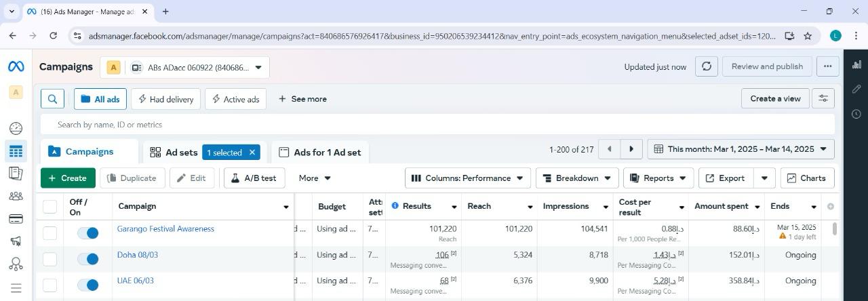The height and width of the screenshot is (301, 868).
Task: Open the Charts button
Action: [807, 178]
